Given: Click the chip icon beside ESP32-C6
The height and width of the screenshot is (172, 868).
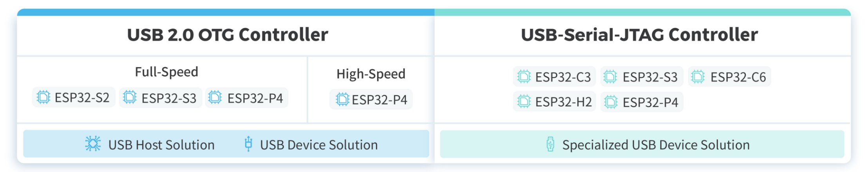Looking at the screenshot, I should pyautogui.click(x=698, y=77).
